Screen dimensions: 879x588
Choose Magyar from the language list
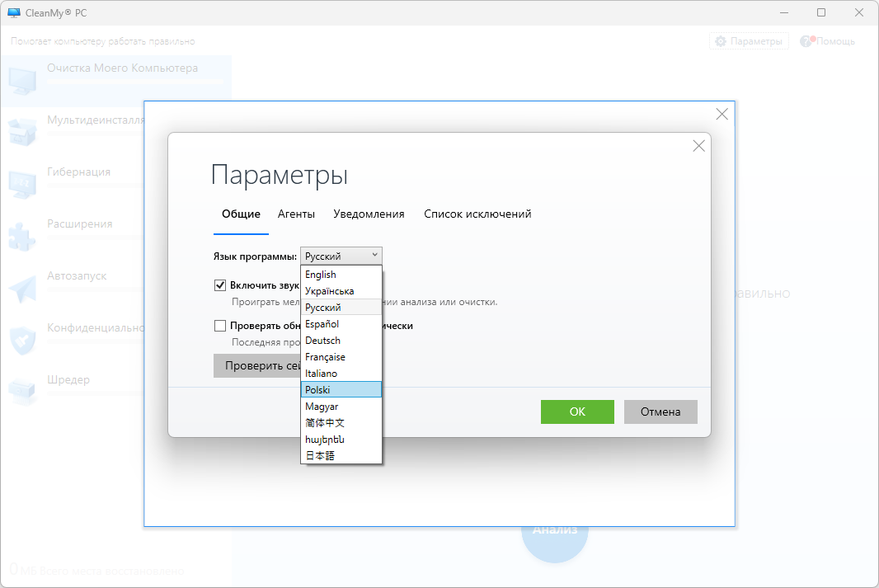(x=341, y=407)
